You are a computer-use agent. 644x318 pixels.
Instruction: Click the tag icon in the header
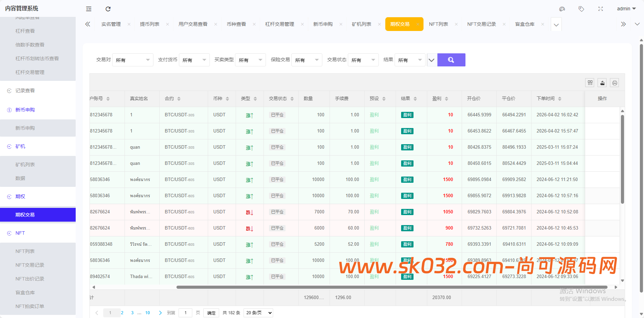coord(581,9)
